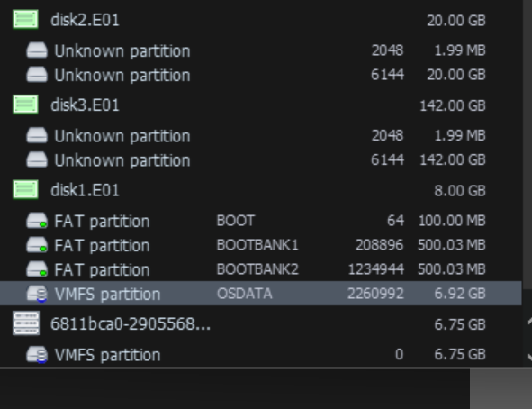Select 'VMFS partition' row starting at sector 0
Screen dimensions: 532x409
point(260,355)
